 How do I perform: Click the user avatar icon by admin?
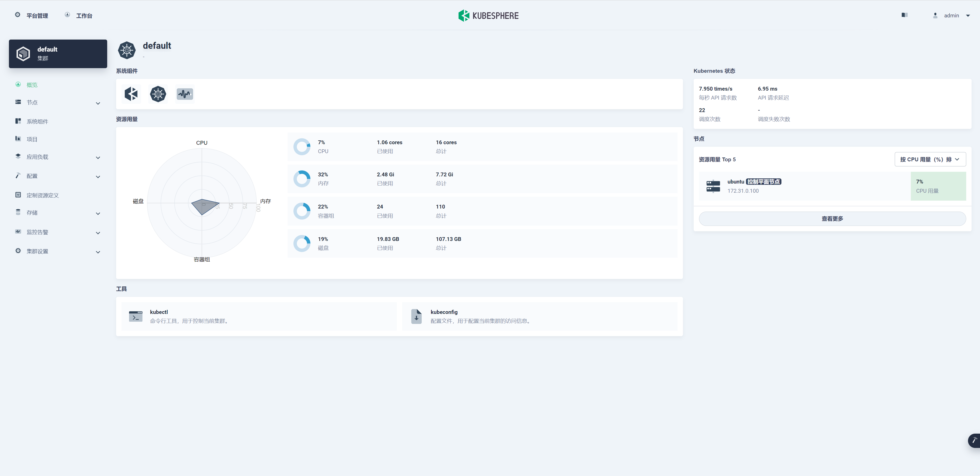(x=935, y=16)
